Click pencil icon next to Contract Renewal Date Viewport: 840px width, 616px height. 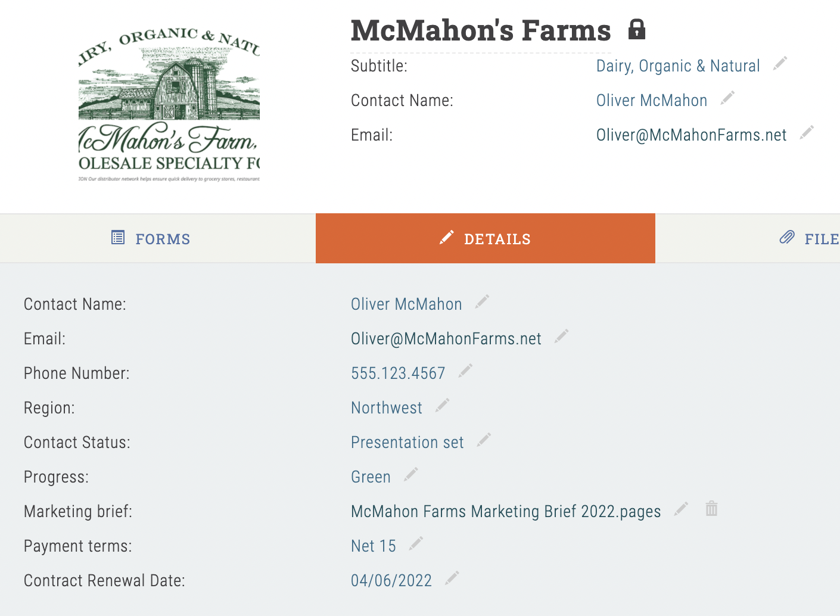[452, 578]
